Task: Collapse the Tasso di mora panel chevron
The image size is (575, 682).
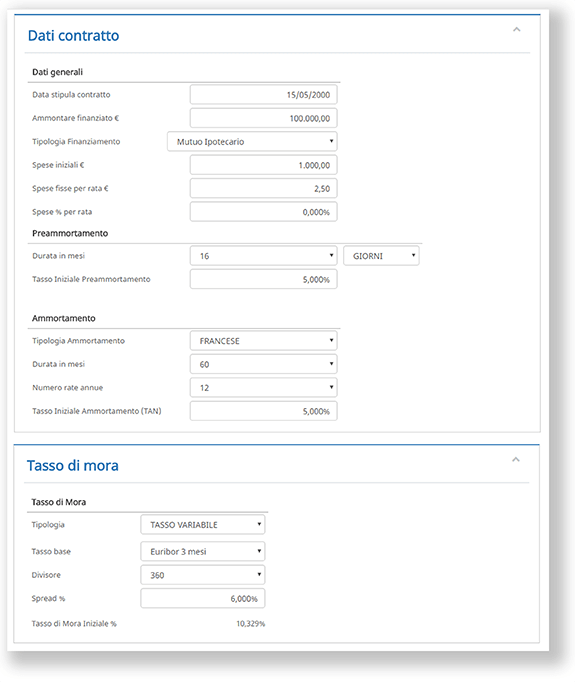Action: 516,459
